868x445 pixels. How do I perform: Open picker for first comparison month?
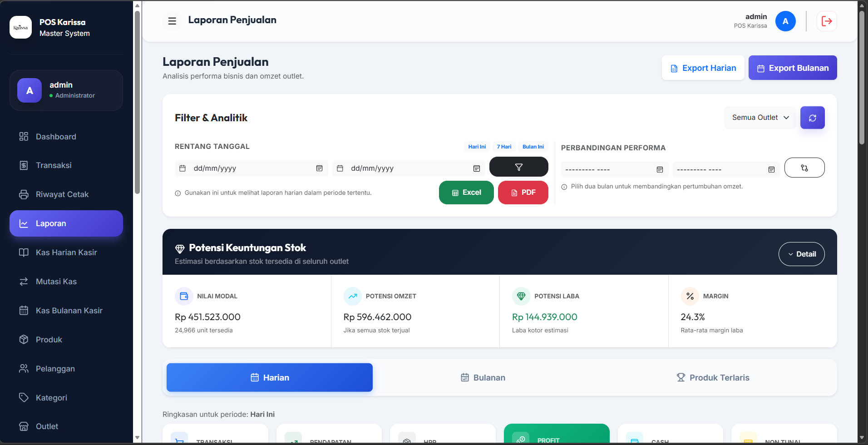(660, 169)
